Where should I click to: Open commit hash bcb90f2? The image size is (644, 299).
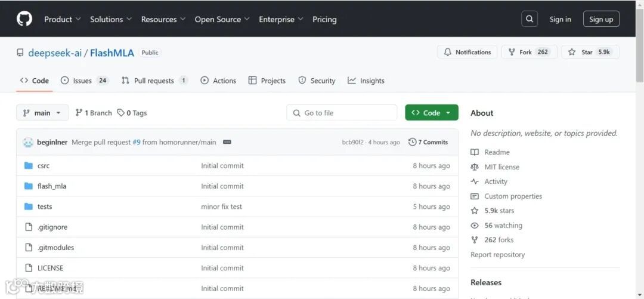352,142
